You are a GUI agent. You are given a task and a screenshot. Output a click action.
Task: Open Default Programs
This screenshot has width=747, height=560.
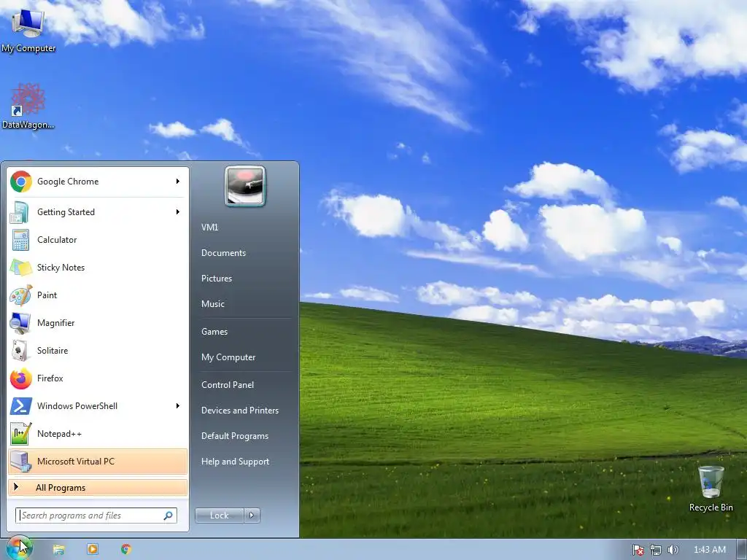point(234,436)
